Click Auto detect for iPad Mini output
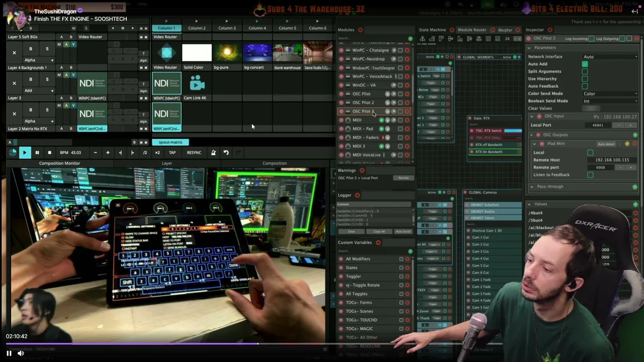644x362 pixels. point(606,144)
